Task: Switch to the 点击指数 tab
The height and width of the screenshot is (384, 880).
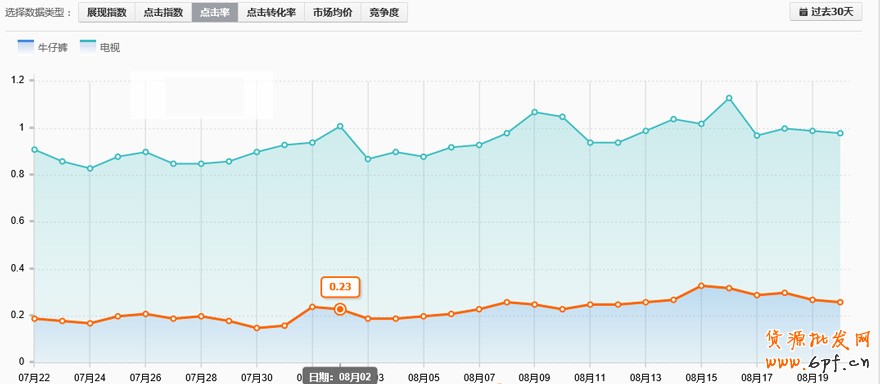Action: tap(163, 12)
